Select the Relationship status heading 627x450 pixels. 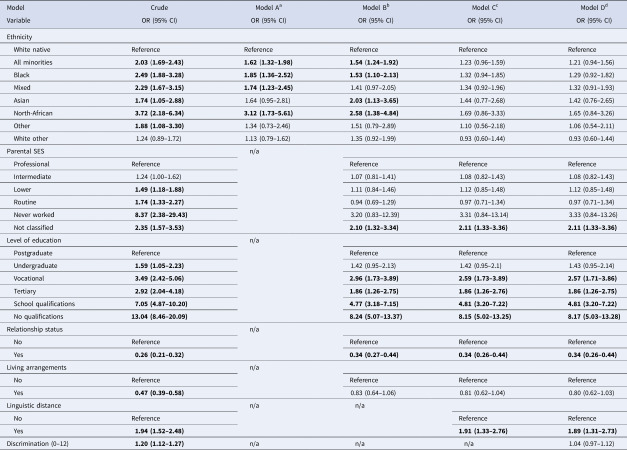(x=34, y=329)
